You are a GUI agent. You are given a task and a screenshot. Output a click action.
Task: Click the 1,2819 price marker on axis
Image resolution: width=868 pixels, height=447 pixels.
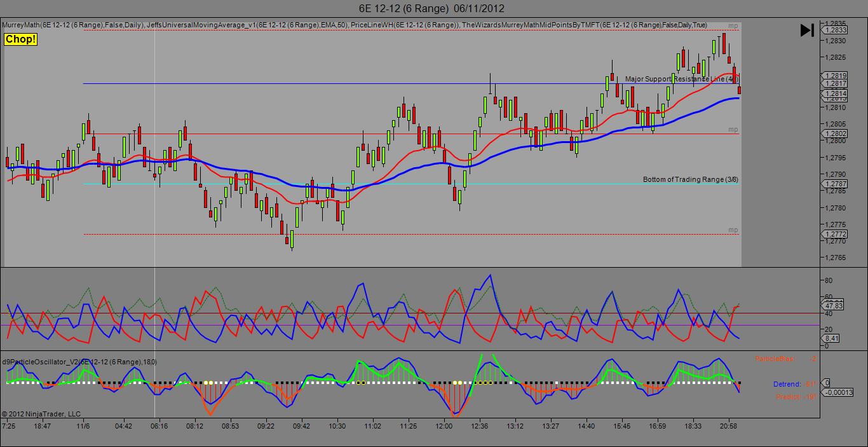point(835,76)
